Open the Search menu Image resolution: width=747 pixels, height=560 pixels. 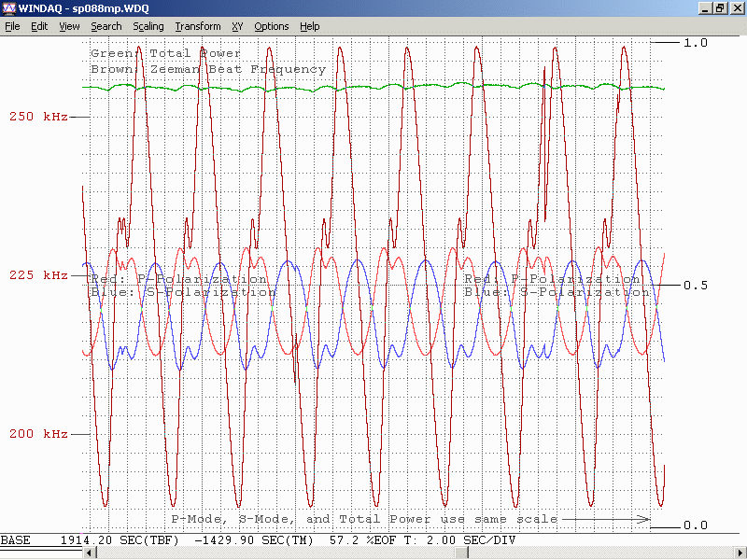pos(106,26)
